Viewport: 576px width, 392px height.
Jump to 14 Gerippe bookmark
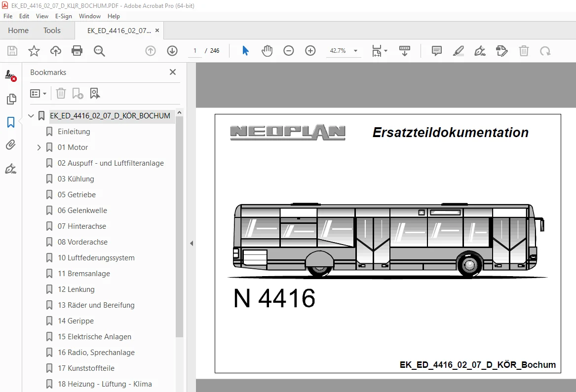[76, 321]
